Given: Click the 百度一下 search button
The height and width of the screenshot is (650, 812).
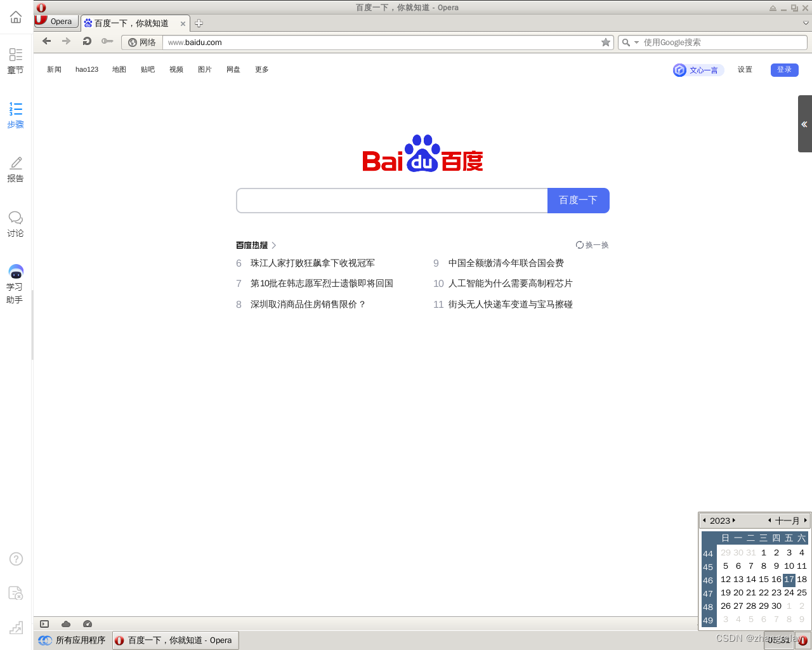Looking at the screenshot, I should point(579,201).
